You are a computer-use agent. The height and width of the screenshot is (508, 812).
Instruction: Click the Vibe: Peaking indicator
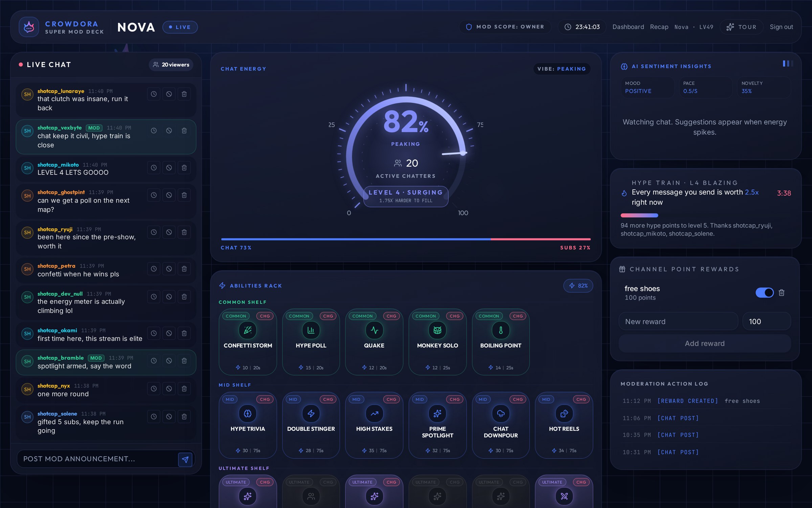562,69
